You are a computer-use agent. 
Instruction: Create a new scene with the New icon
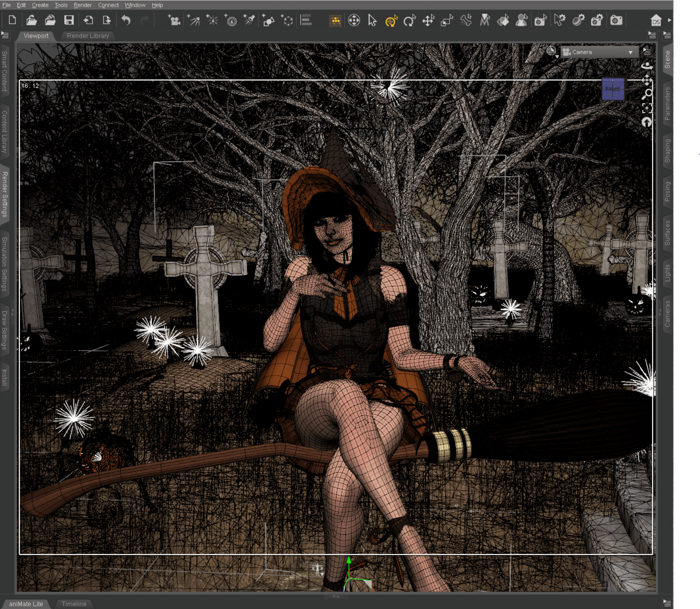(12, 20)
